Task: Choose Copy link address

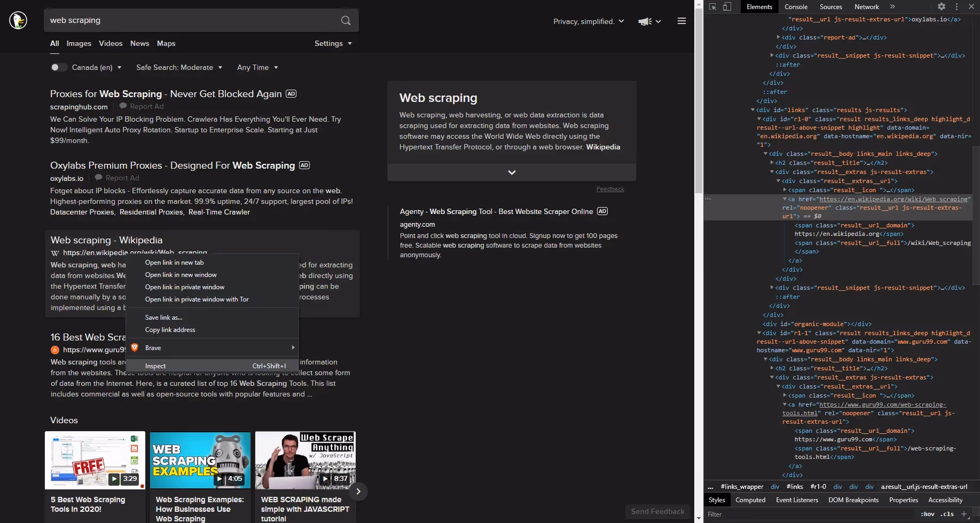Action: coord(212,330)
